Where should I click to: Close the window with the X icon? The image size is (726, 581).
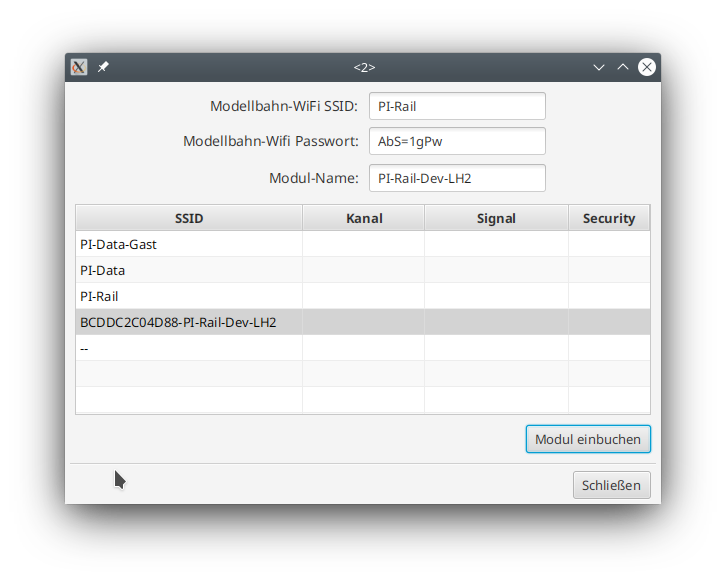pos(647,67)
